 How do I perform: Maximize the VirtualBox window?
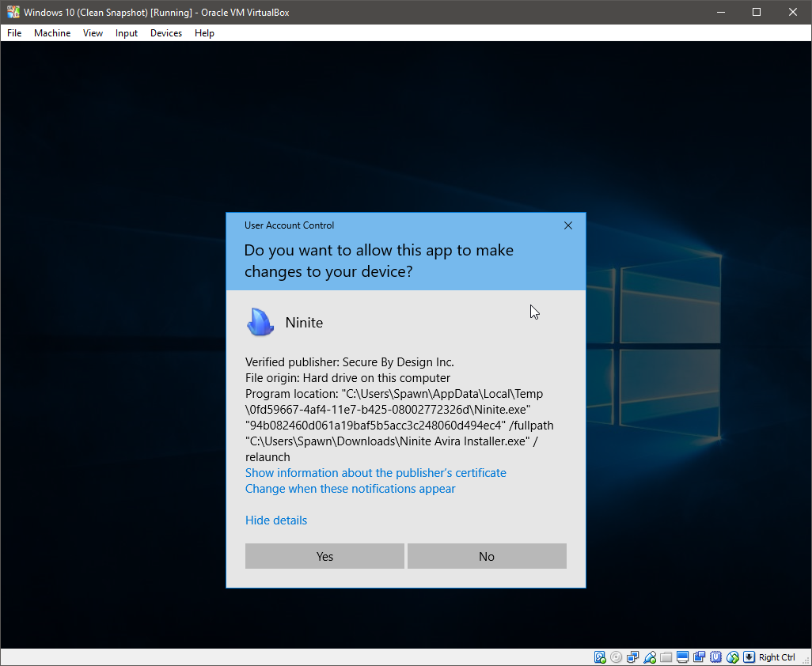pyautogui.click(x=757, y=12)
